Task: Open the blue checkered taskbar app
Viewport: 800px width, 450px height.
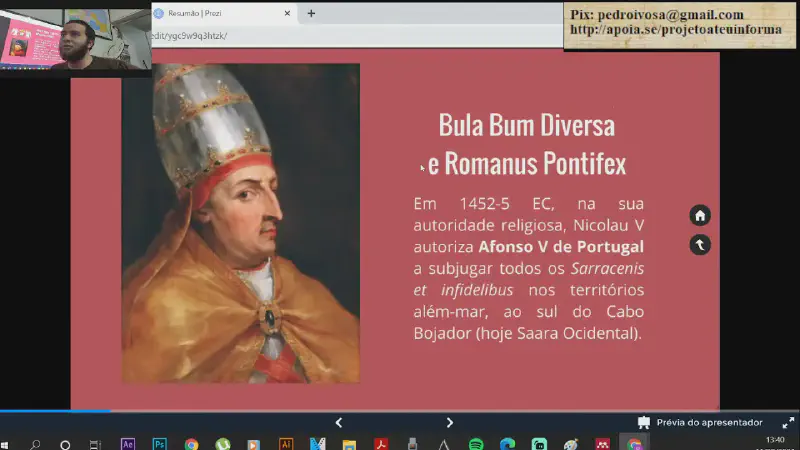Action: tap(317, 444)
